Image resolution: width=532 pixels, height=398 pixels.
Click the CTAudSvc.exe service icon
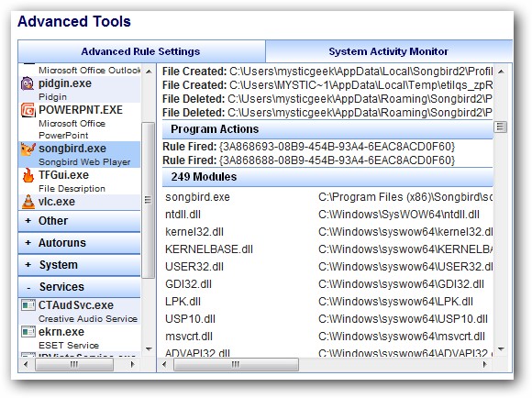coord(28,305)
